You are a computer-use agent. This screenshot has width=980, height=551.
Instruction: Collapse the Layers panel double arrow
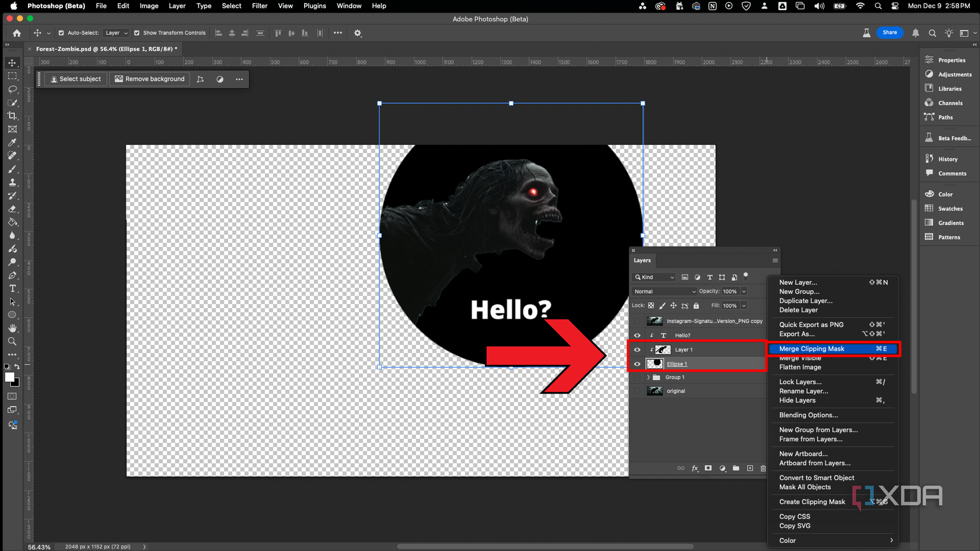point(775,251)
